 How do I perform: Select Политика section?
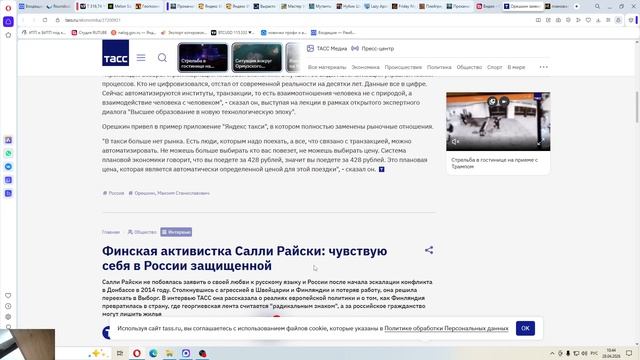[439, 67]
